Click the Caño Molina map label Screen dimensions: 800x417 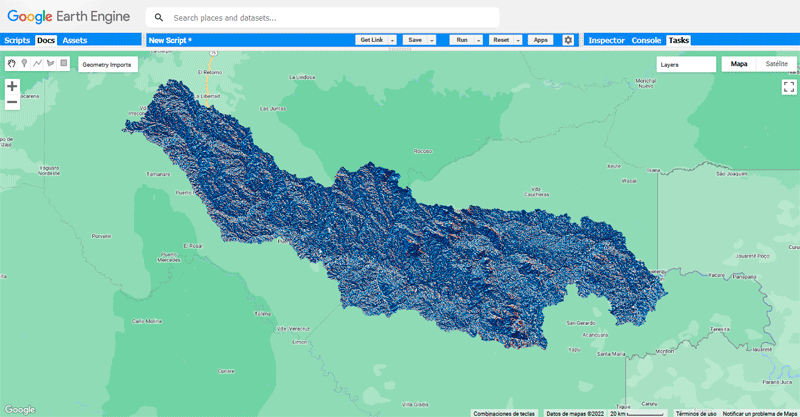pyautogui.click(x=147, y=321)
